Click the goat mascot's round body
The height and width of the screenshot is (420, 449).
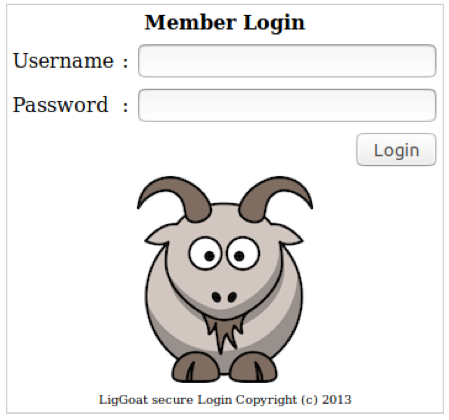click(x=224, y=300)
